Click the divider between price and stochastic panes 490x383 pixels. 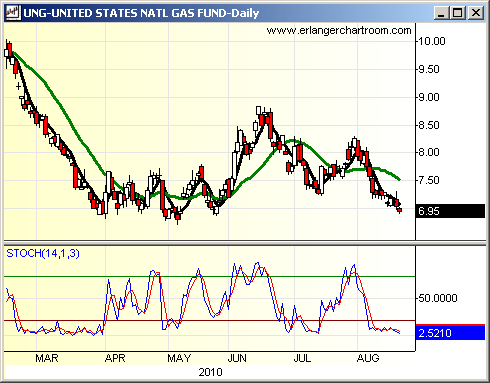pyautogui.click(x=245, y=243)
